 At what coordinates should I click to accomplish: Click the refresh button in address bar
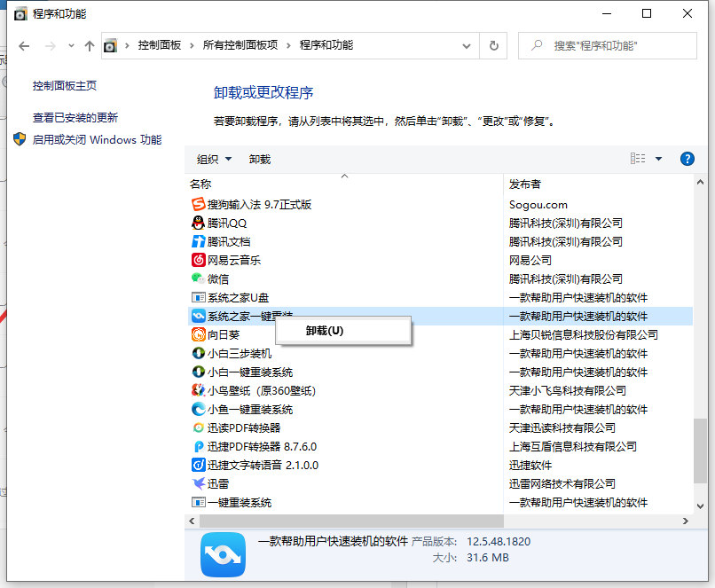[x=493, y=45]
